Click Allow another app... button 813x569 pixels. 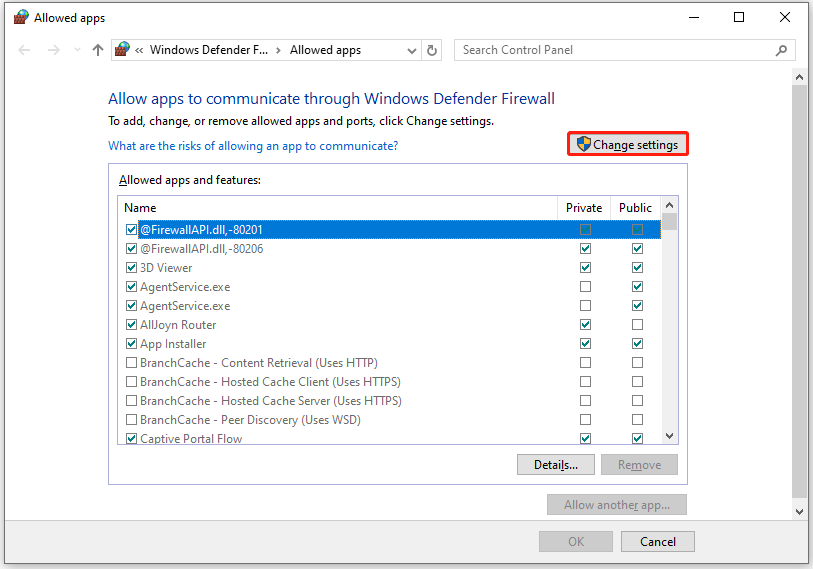[x=617, y=505]
